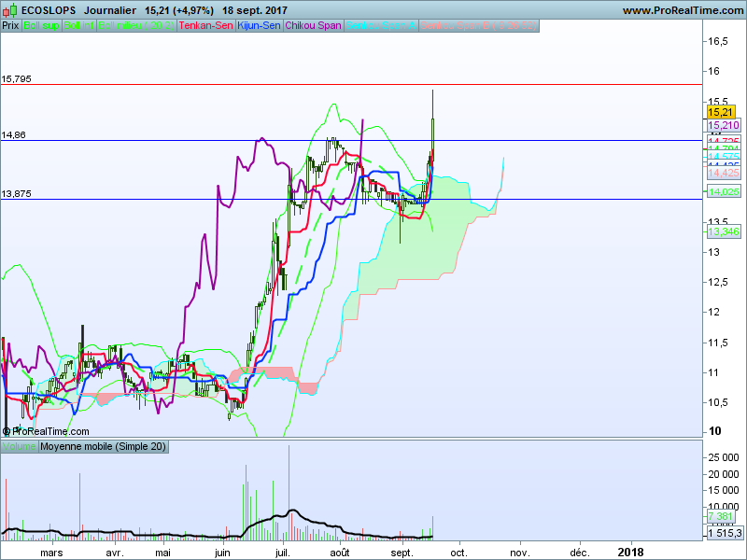Click the 13,875 support line label
The image size is (747, 560).
tap(16, 194)
